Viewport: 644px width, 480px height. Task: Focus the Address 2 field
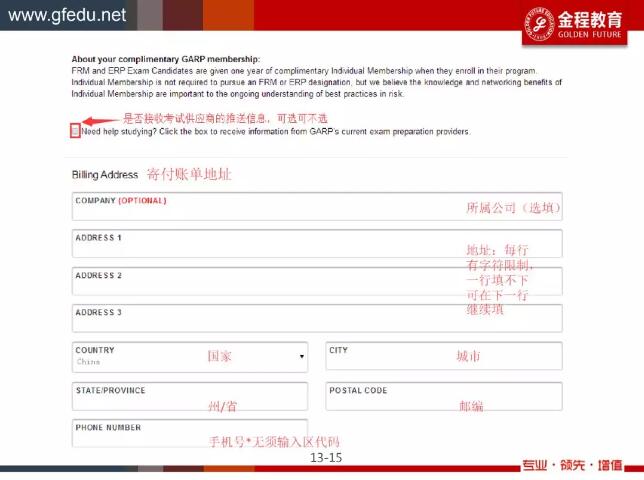tap(317, 281)
